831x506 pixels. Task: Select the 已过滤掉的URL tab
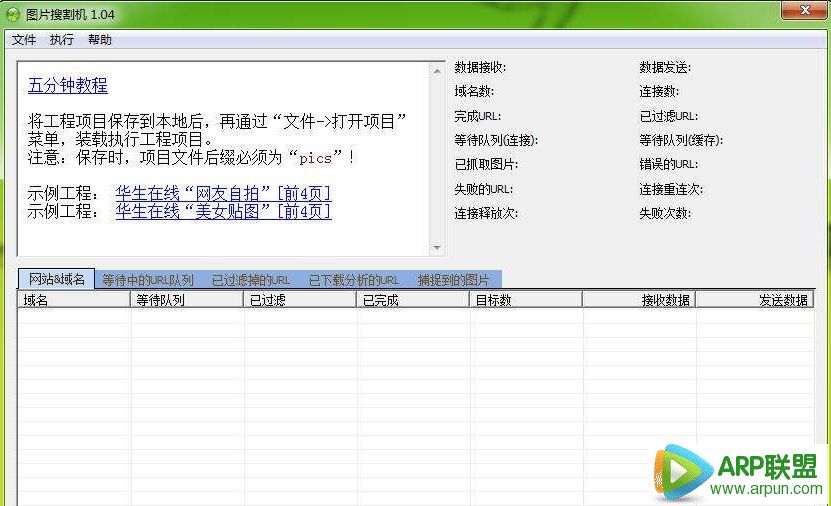251,280
